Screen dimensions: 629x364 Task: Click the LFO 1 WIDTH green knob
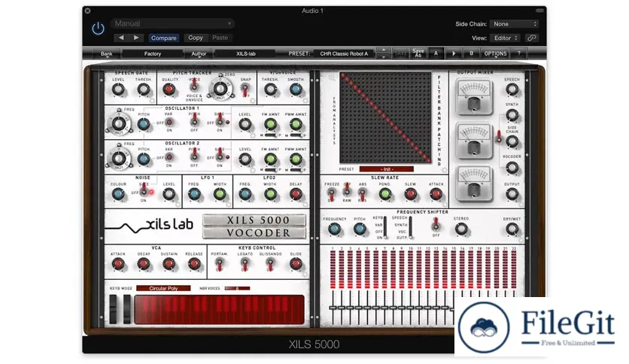pyautogui.click(x=220, y=195)
